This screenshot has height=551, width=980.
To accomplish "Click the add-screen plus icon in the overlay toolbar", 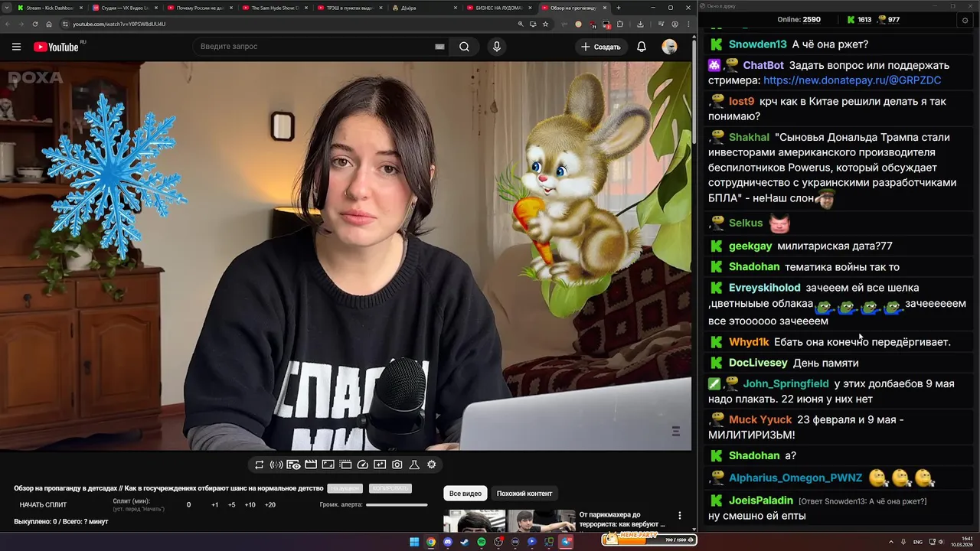I will (x=380, y=465).
